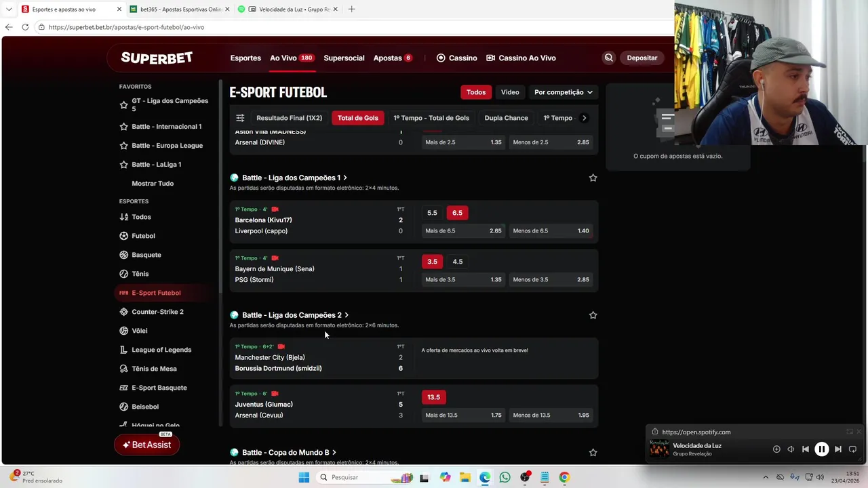The height and width of the screenshot is (488, 868).
Task: Bet Menos de 6.5 at 1.40
Action: coord(551,230)
